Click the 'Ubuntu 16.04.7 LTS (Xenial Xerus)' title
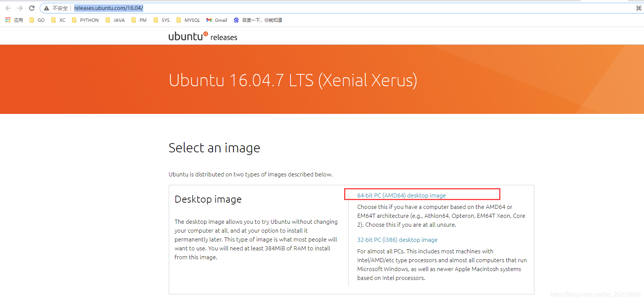 coord(293,80)
